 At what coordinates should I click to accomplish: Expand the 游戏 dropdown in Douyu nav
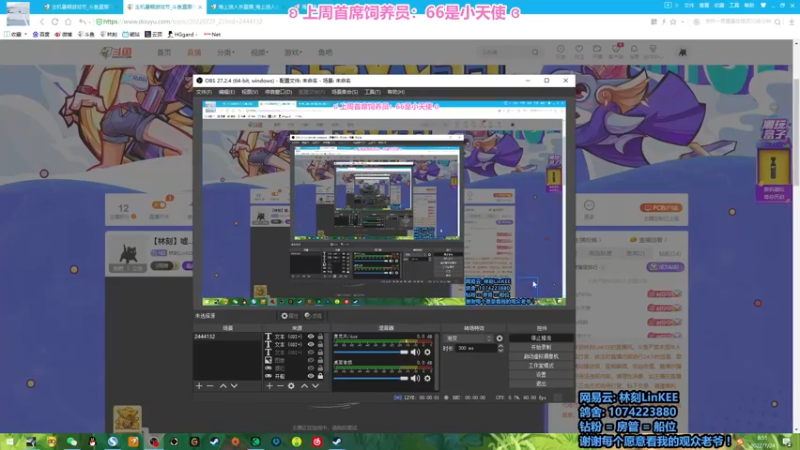coord(293,52)
